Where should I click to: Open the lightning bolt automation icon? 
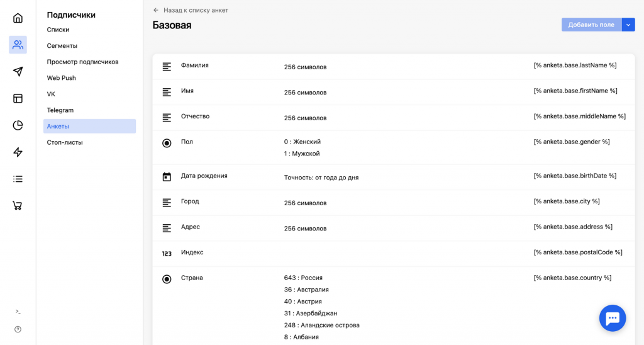click(18, 152)
